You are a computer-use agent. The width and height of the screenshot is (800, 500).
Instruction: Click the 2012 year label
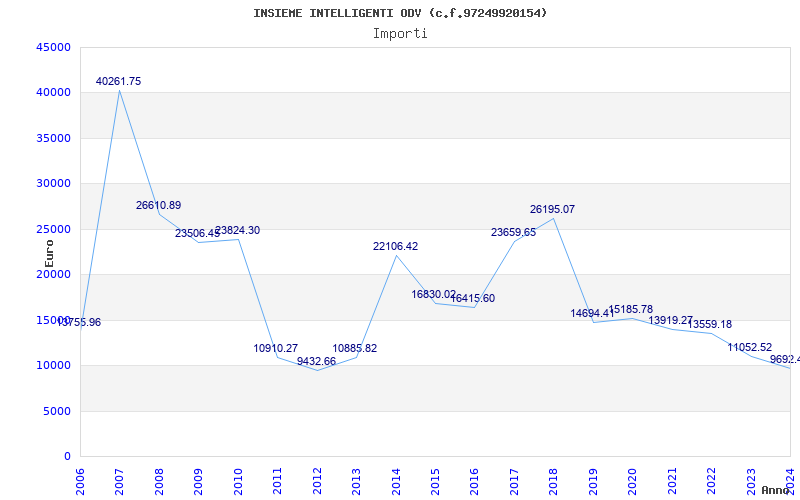pos(317,481)
